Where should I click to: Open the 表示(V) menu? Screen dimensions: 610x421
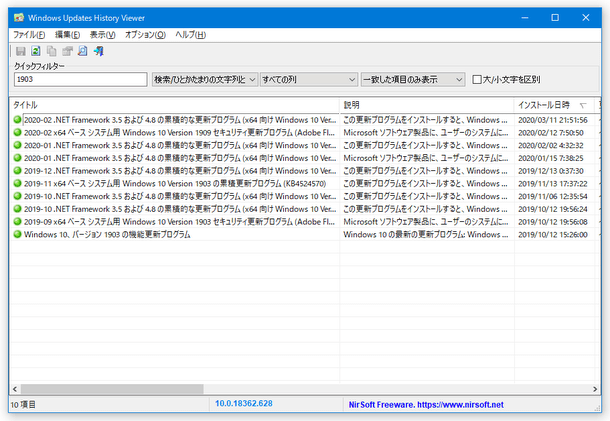(102, 35)
